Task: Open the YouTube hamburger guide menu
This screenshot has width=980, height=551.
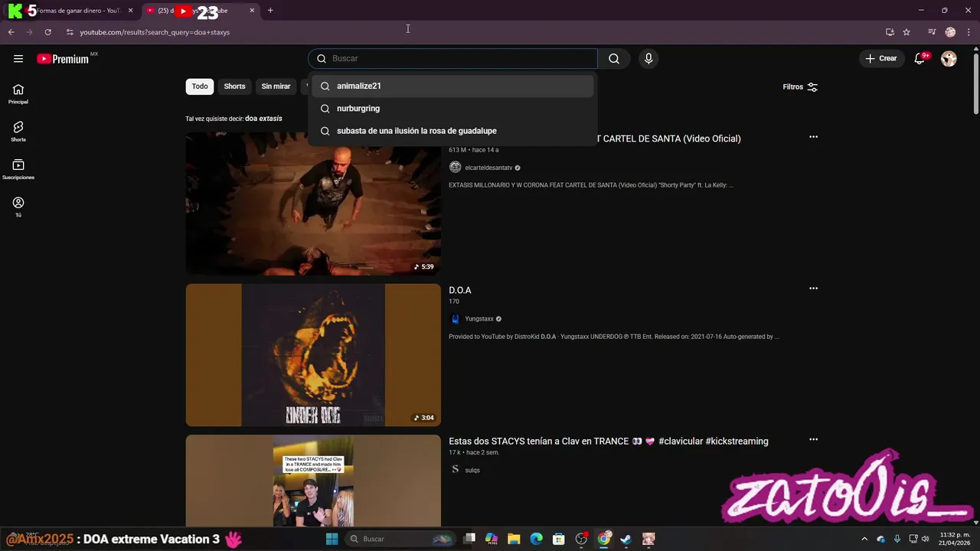Action: pos(18,59)
